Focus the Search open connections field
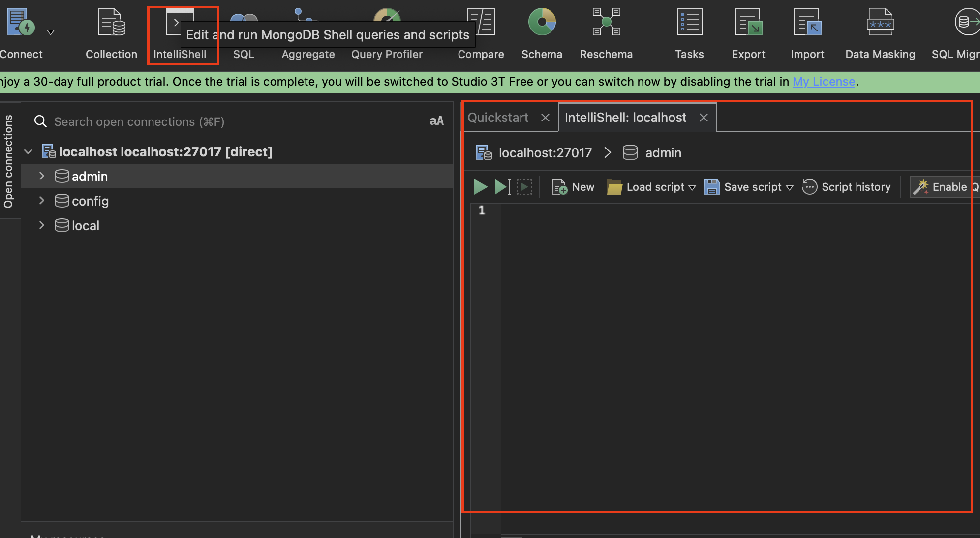Screen dimensions: 980x538 (226, 121)
